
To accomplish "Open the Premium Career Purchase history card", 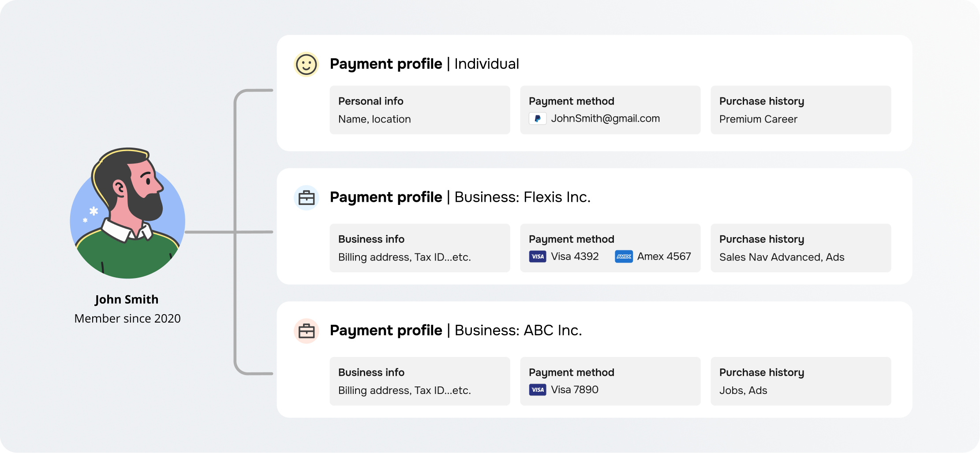I will point(801,110).
